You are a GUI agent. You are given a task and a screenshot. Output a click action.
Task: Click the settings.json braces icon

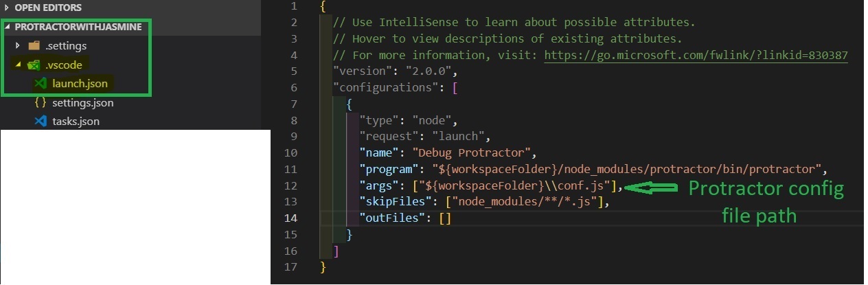[40, 103]
